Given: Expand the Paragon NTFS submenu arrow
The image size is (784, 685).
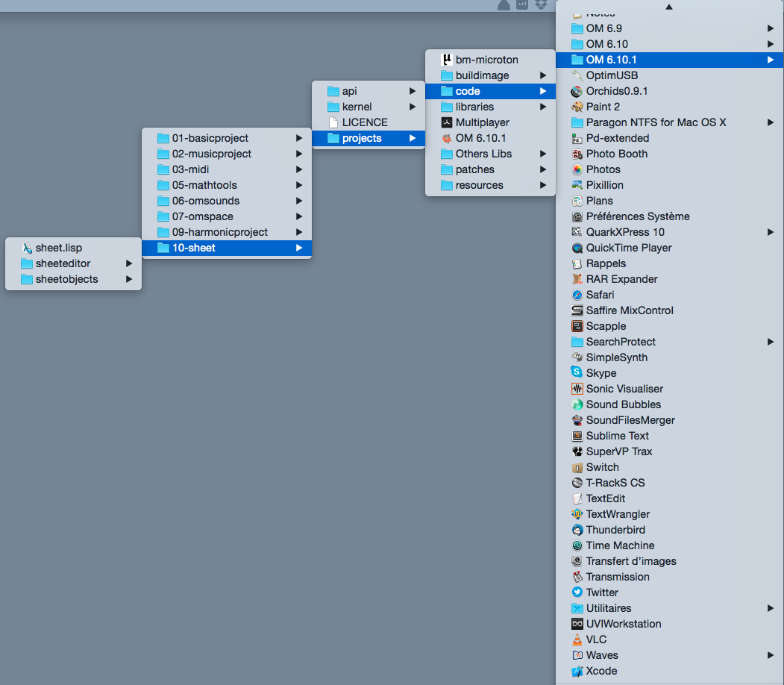Looking at the screenshot, I should point(771,122).
